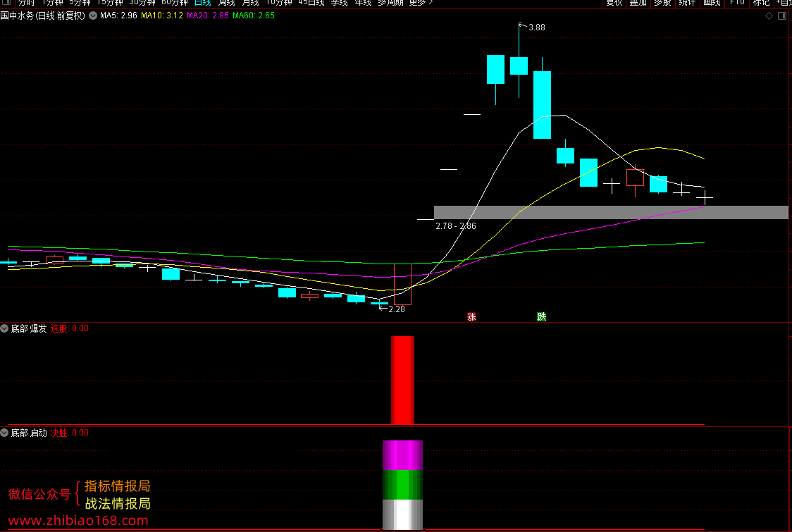Screen dimensions: 792x532
Task: Click the 决胜: 0.00 indicator value
Action: [70, 433]
